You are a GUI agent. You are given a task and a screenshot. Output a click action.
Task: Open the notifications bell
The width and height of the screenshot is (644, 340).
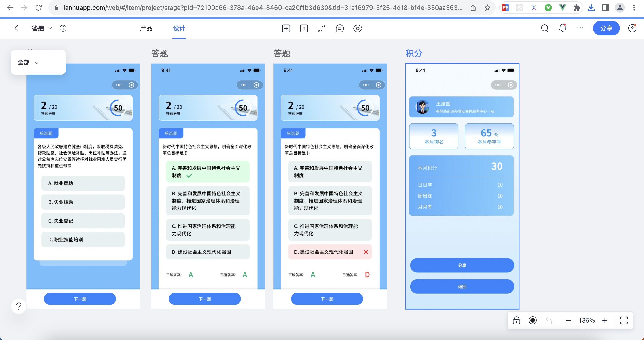tap(563, 28)
